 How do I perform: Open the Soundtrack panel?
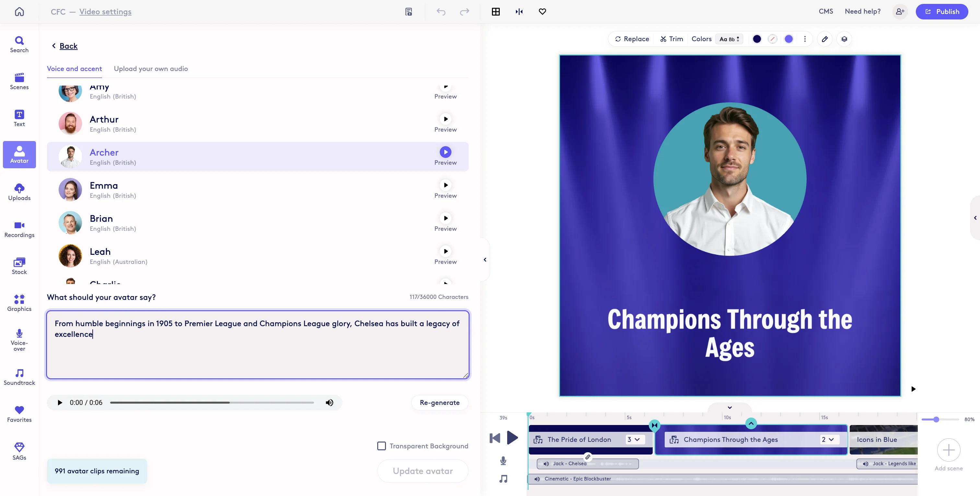(19, 376)
